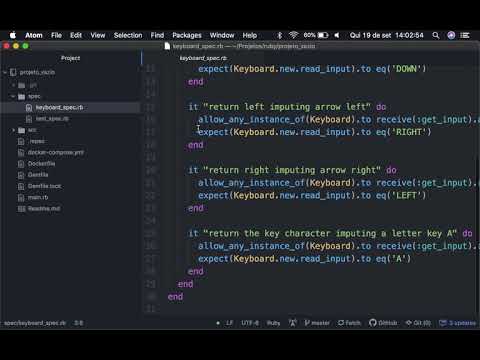Collapse the spec folder arrow
Image resolution: width=480 pixels, height=360 pixels.
tap(13, 97)
